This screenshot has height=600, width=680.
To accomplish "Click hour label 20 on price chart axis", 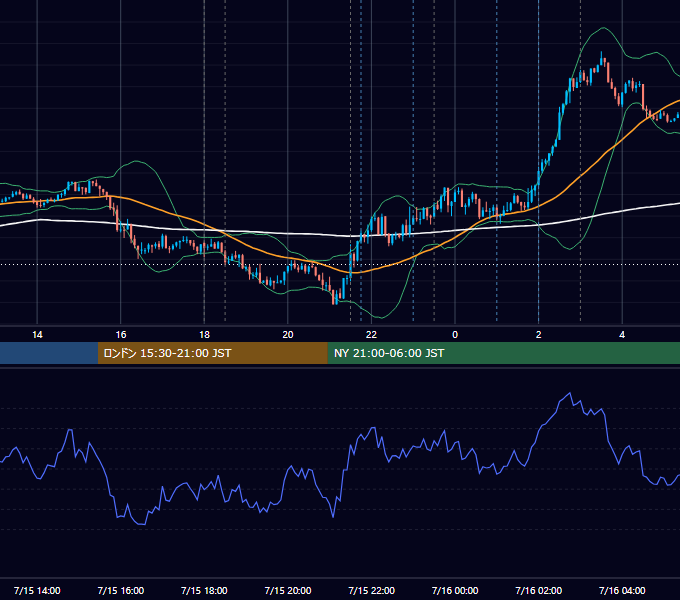I will click(288, 335).
